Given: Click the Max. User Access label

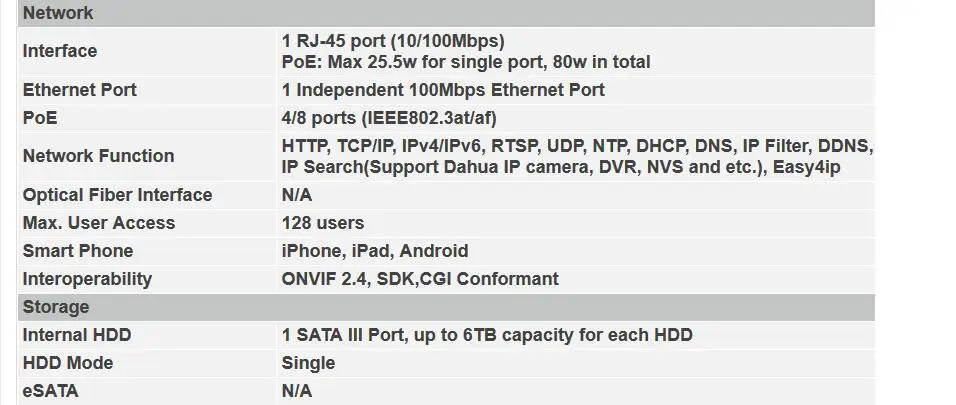Looking at the screenshot, I should (99, 223).
